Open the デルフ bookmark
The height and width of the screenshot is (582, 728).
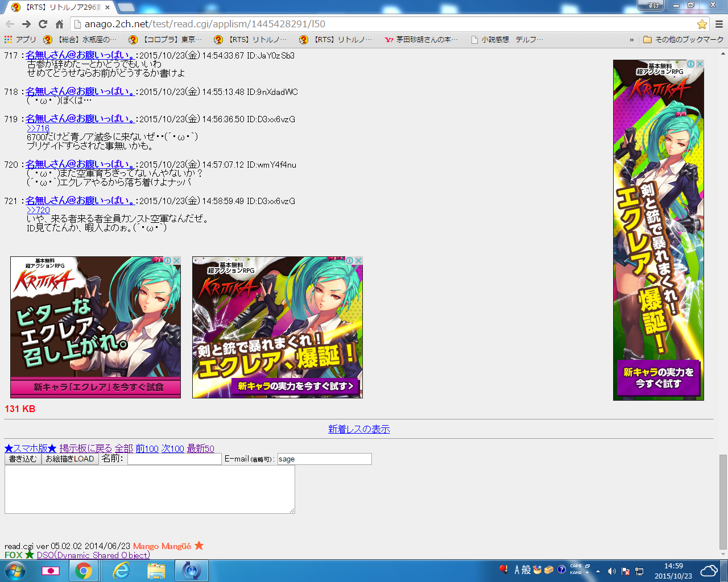530,39
